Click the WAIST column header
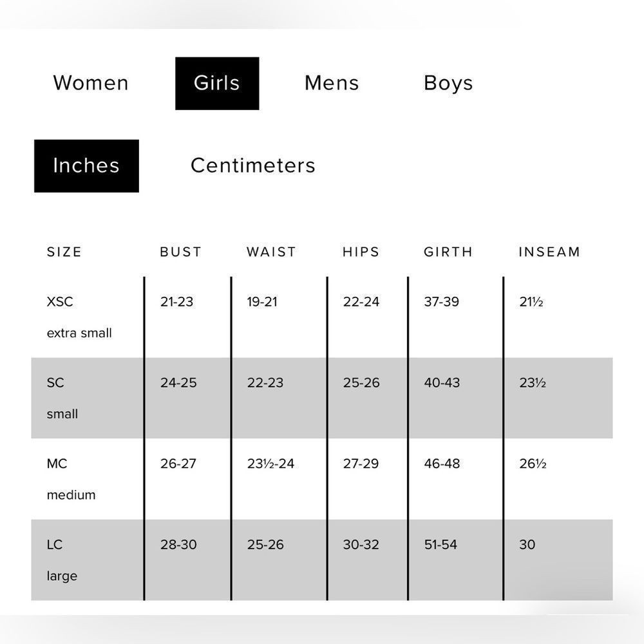Image resolution: width=644 pixels, height=644 pixels. 271,252
